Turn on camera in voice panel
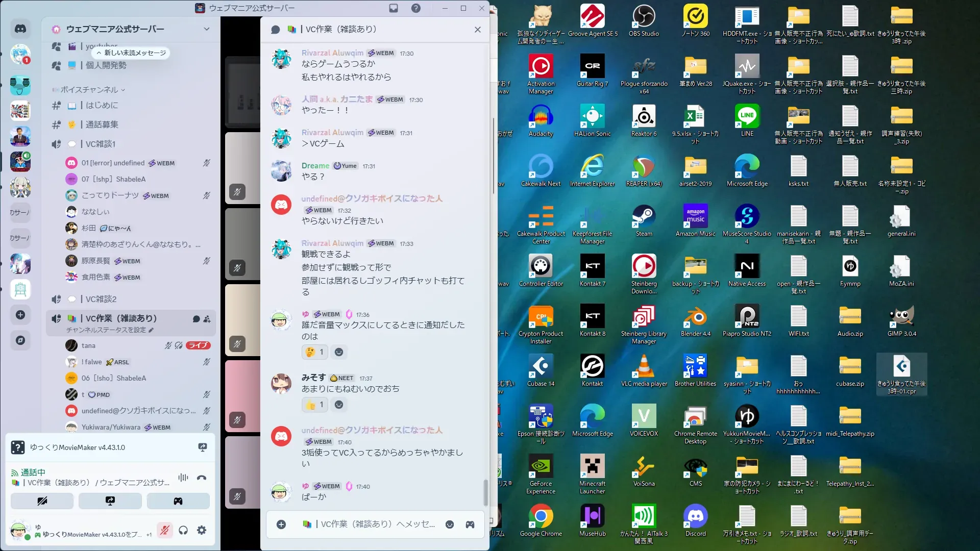The height and width of the screenshot is (551, 980). (x=42, y=501)
